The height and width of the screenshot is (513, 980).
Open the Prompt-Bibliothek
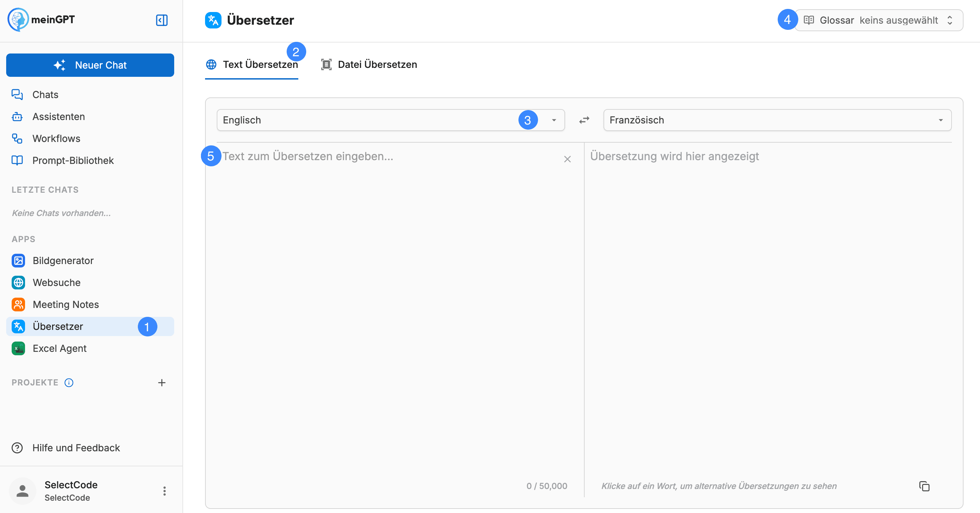(x=73, y=160)
